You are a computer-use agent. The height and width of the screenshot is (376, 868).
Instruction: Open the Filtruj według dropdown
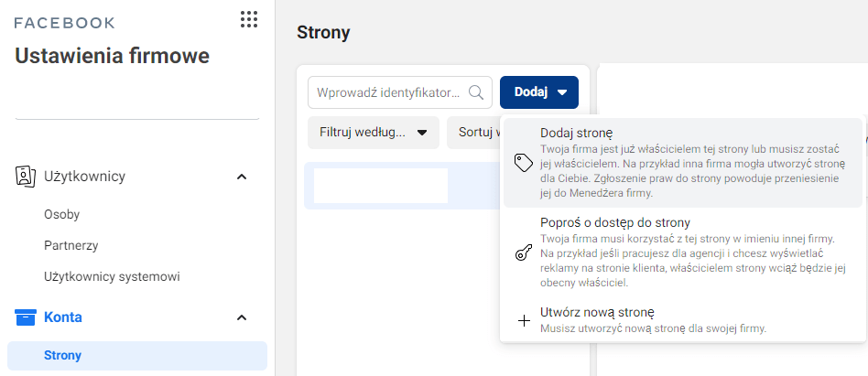pos(373,133)
